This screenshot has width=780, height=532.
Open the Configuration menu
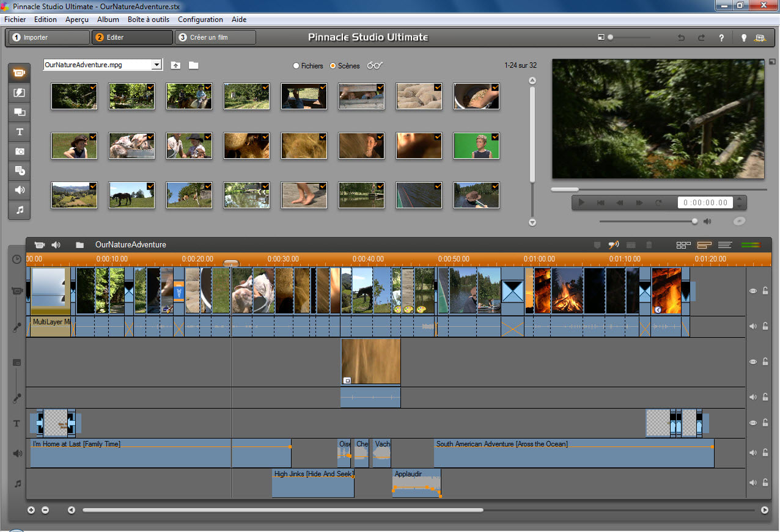click(201, 20)
